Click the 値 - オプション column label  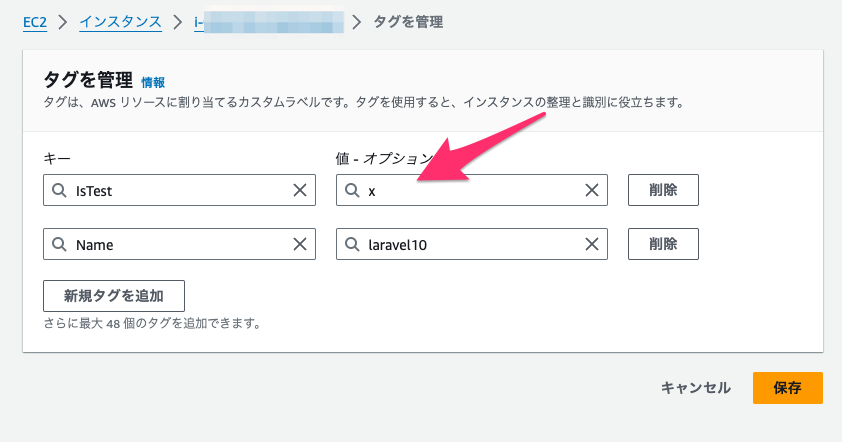(384, 159)
